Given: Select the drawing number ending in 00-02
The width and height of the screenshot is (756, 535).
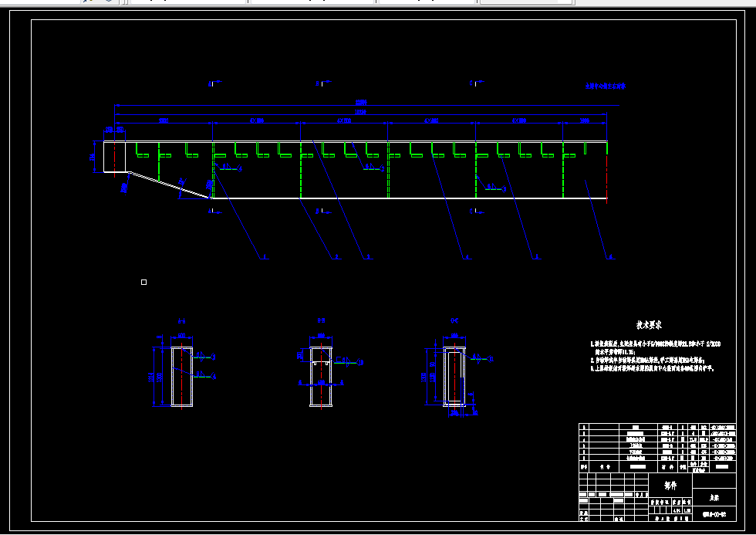Looking at the screenshot, I should [x=714, y=514].
